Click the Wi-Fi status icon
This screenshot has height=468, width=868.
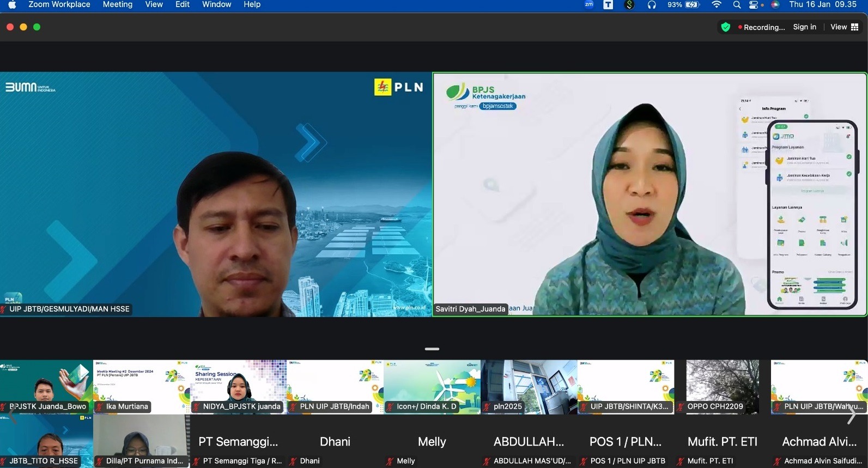[x=717, y=4]
